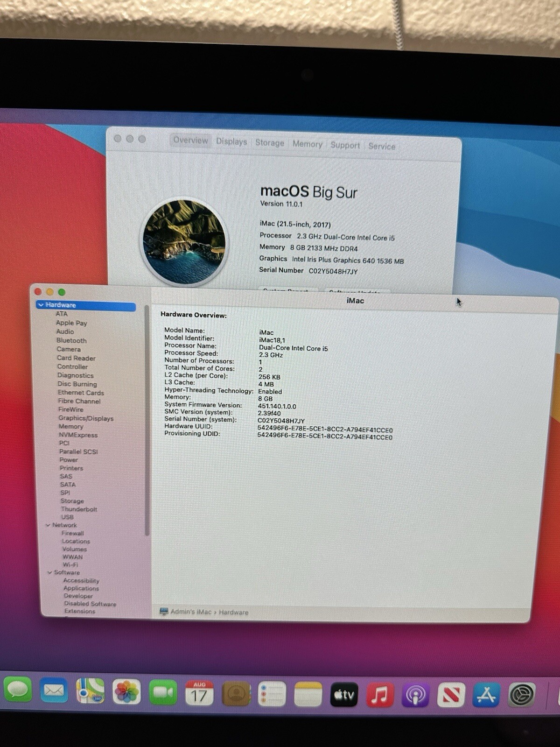This screenshot has width=560, height=747.
Task: Select Applications under Software
Action: pyautogui.click(x=81, y=588)
